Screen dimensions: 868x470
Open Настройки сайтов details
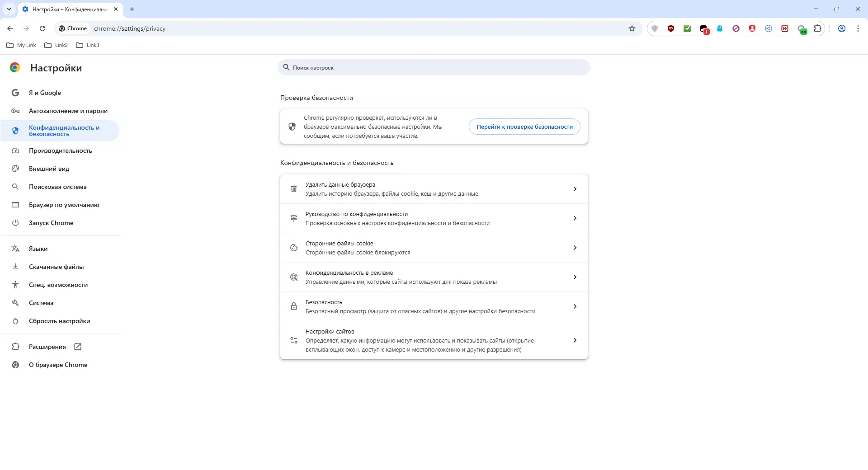434,340
